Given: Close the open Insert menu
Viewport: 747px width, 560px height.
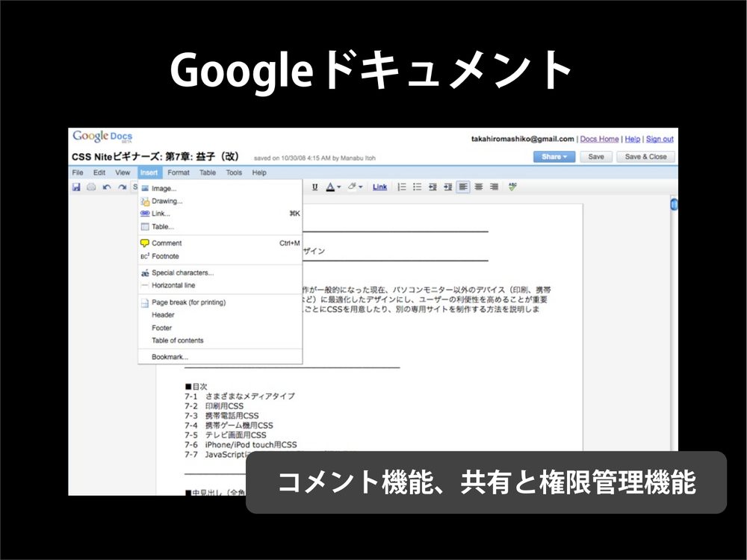Looking at the screenshot, I should click(x=149, y=172).
